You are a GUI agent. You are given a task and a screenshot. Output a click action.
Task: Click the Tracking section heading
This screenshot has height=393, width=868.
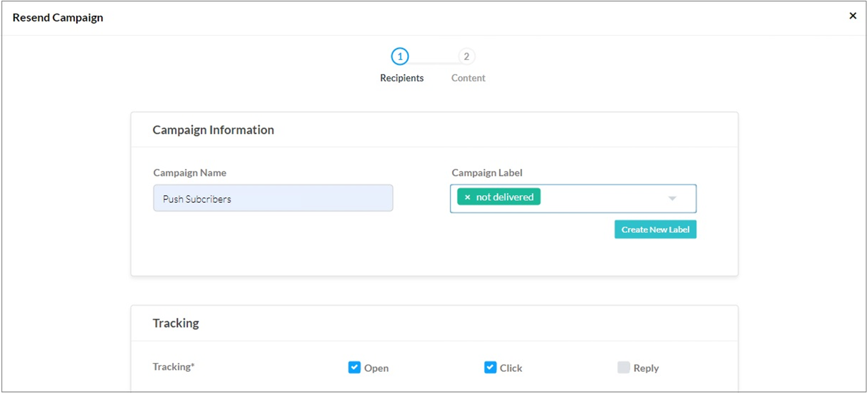pos(176,323)
